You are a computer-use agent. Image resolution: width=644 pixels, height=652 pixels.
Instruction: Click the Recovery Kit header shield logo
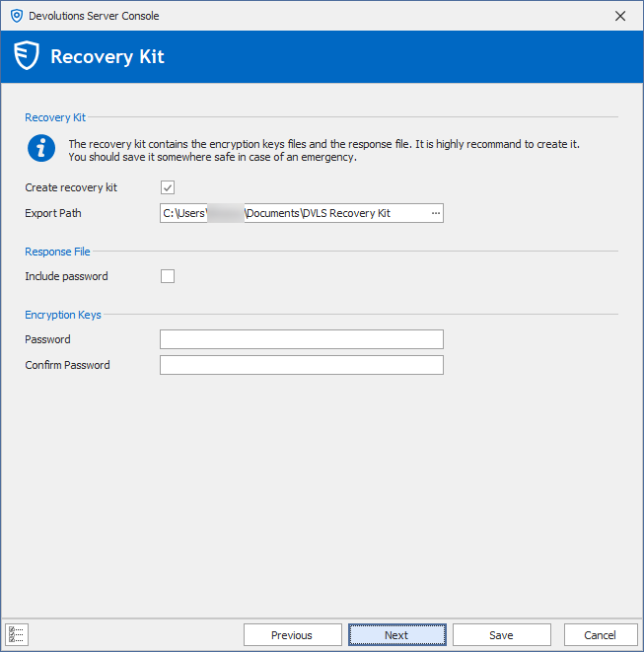click(27, 56)
